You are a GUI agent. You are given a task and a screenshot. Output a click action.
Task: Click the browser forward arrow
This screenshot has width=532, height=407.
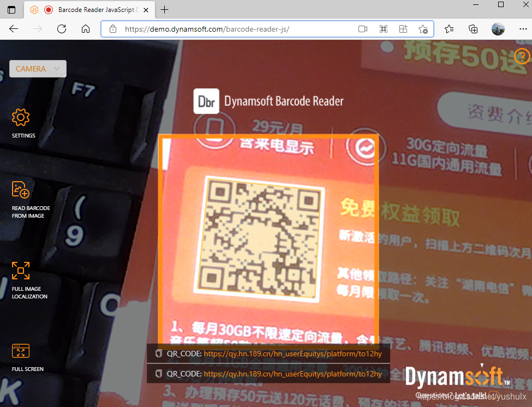38,29
